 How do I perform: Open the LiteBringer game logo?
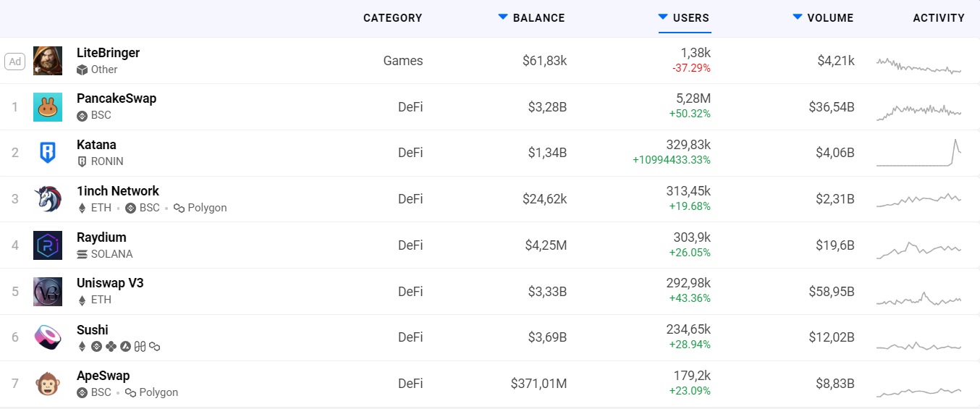48,61
